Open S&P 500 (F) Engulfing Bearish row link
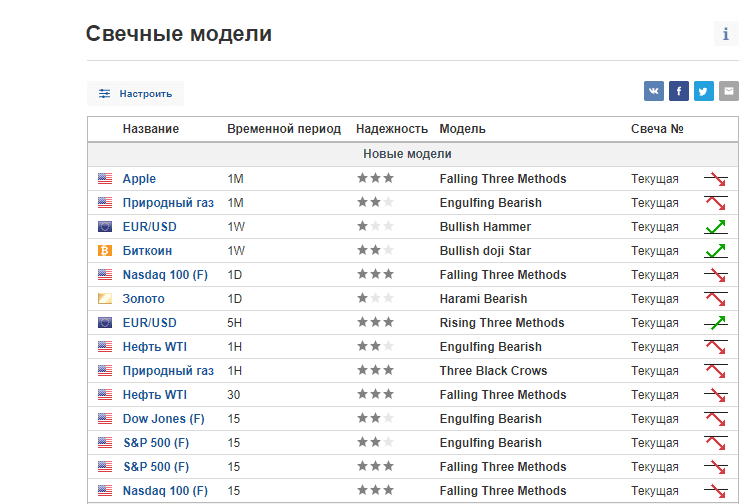Image resolution: width=747 pixels, height=504 pixels. click(156, 443)
